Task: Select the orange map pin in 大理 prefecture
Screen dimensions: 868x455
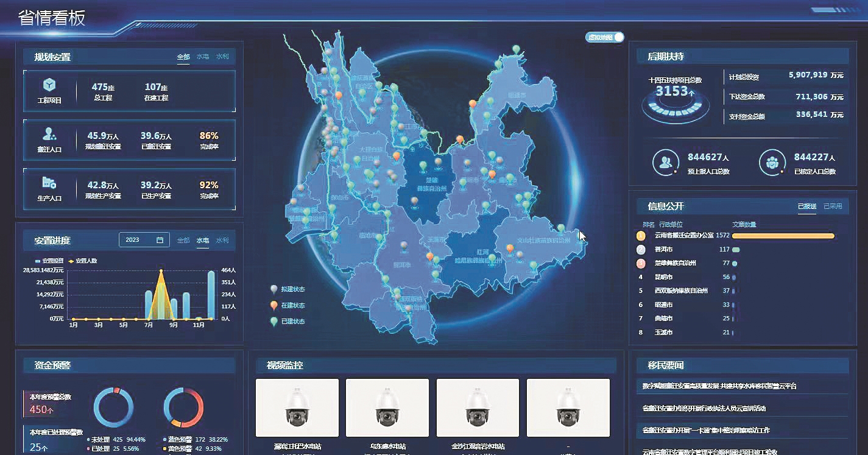Action: 397,157
